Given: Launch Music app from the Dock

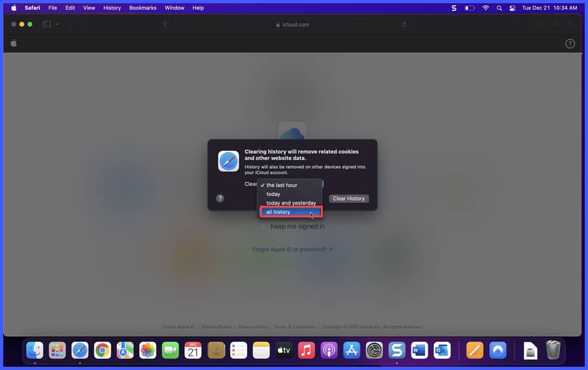Looking at the screenshot, I should tap(306, 351).
